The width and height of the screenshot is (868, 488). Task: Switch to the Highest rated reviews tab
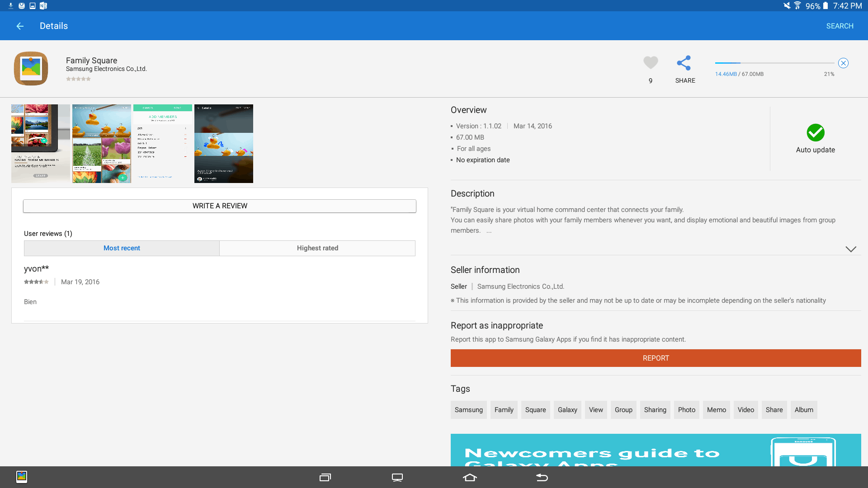point(317,248)
